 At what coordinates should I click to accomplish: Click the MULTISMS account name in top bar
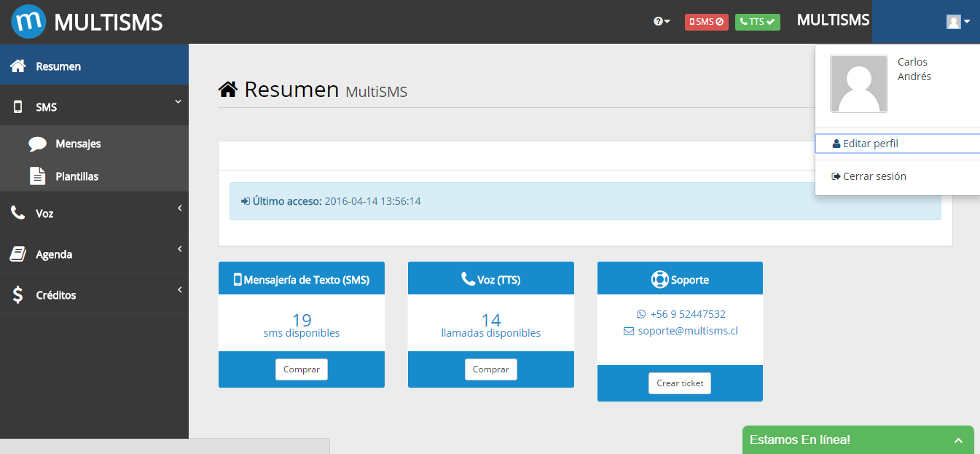[834, 20]
